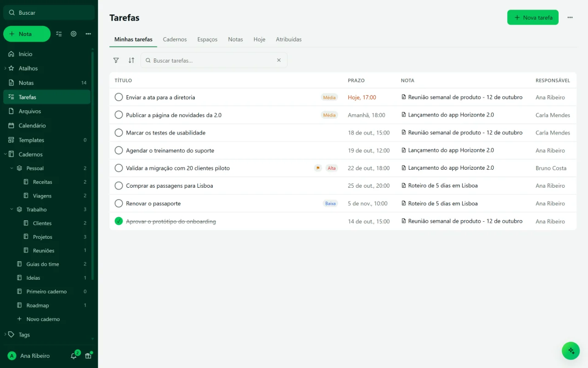
Task: Expand the Atalhos section
Action: [5, 68]
